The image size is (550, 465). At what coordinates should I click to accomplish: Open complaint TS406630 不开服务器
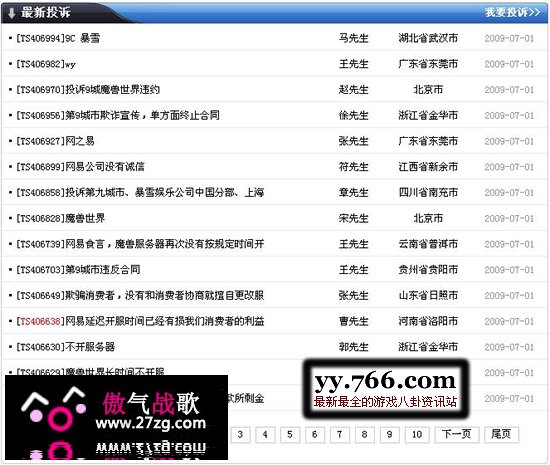point(66,347)
